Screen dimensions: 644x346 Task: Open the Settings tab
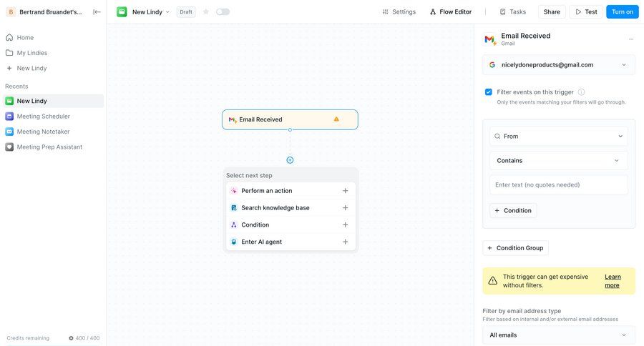coord(399,12)
